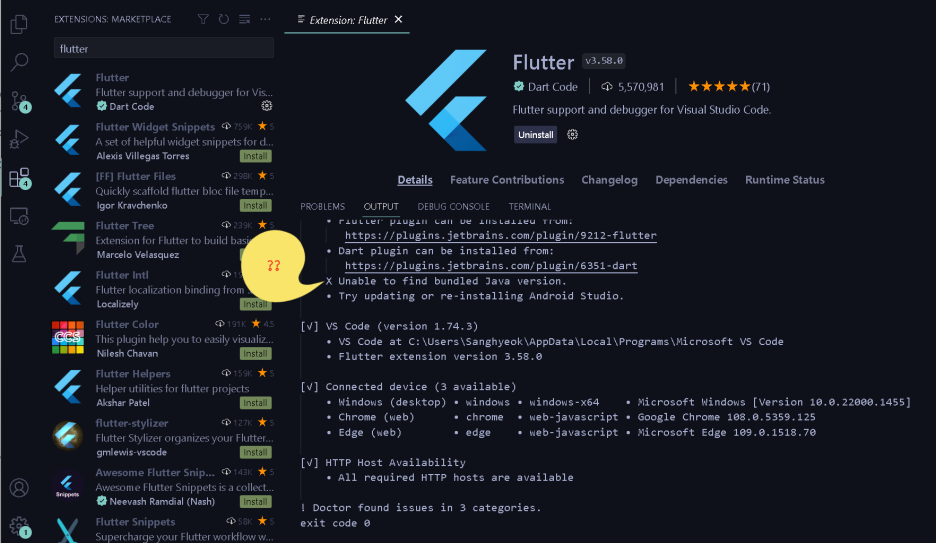Select the Extension: Flutter editor tab
The width and height of the screenshot is (936, 543).
click(348, 20)
